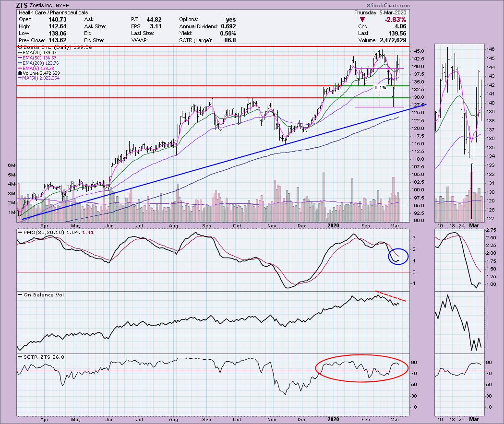Click the Prev Close value 143.62
This screenshot has width=504, height=424.
57,40
